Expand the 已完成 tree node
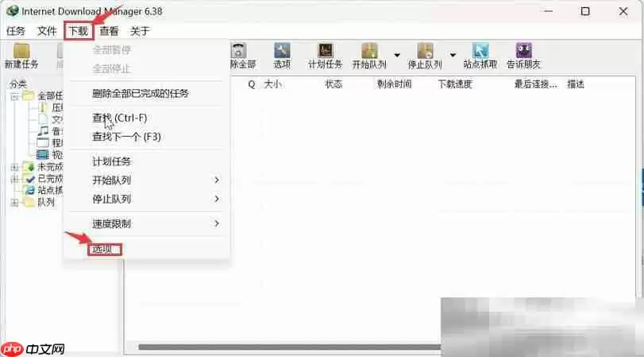The height and width of the screenshot is (357, 644). pyautogui.click(x=15, y=179)
